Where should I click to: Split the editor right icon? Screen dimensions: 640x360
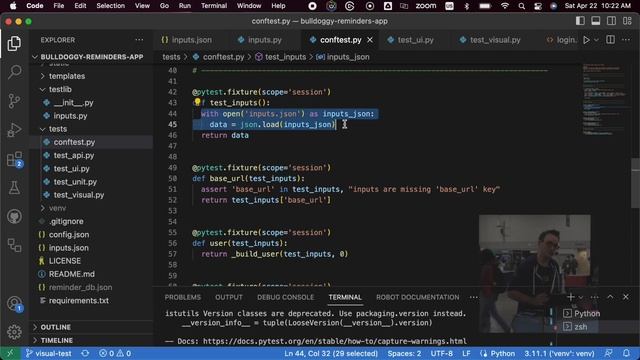click(x=610, y=40)
